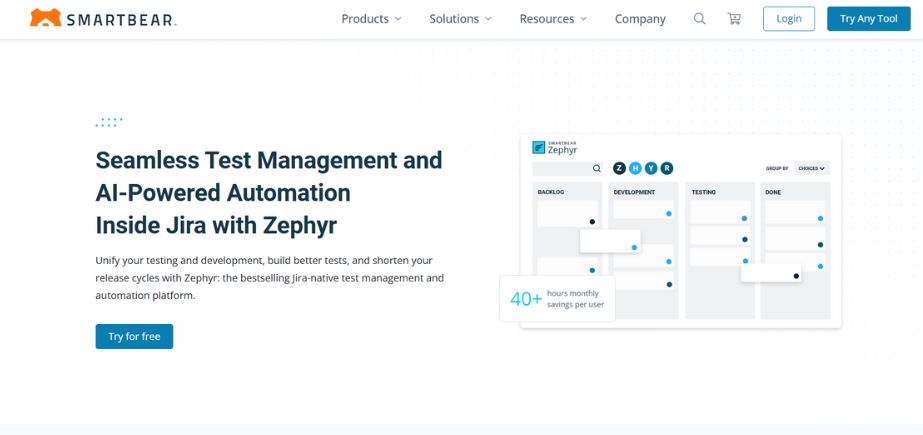Image resolution: width=923 pixels, height=435 pixels.
Task: Select the Z avatar circle
Action: click(619, 168)
